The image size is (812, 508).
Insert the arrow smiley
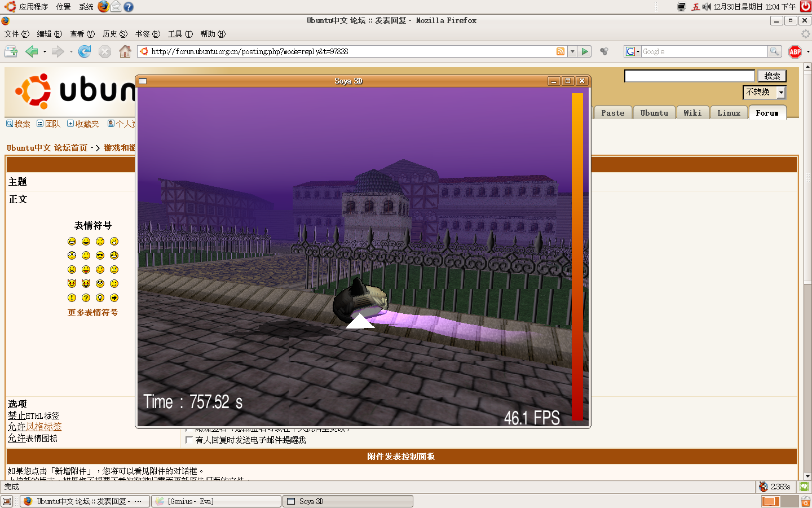coord(114,298)
